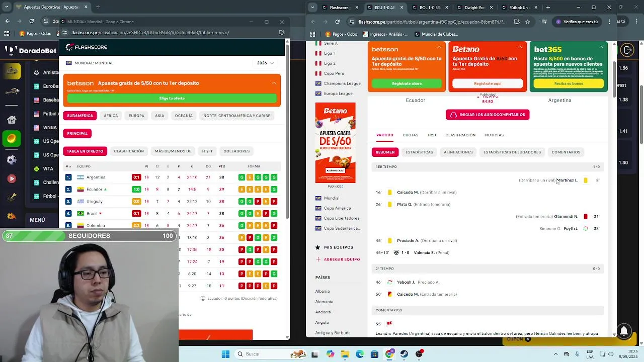Open the 2026 season dropdown
The width and height of the screenshot is (644, 362).
pos(265,63)
